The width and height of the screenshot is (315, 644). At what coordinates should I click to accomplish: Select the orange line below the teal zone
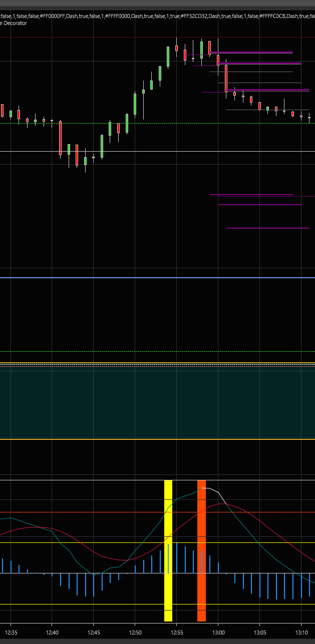(150, 439)
